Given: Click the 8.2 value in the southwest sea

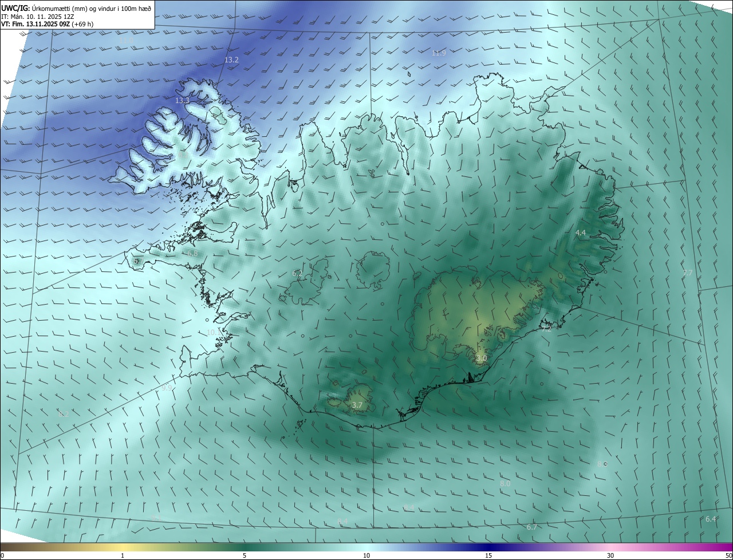Looking at the screenshot, I should (64, 413).
